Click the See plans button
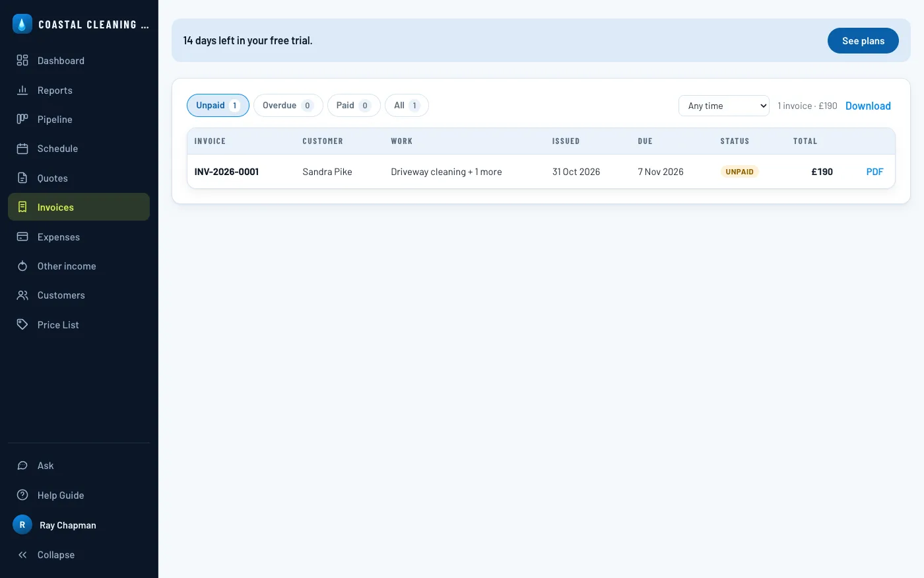 (863, 40)
